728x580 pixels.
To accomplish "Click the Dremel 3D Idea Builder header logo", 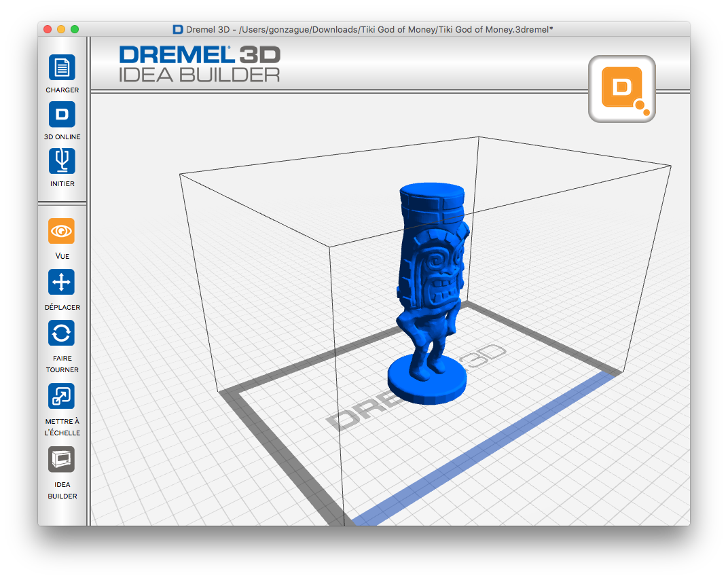I will click(200, 65).
